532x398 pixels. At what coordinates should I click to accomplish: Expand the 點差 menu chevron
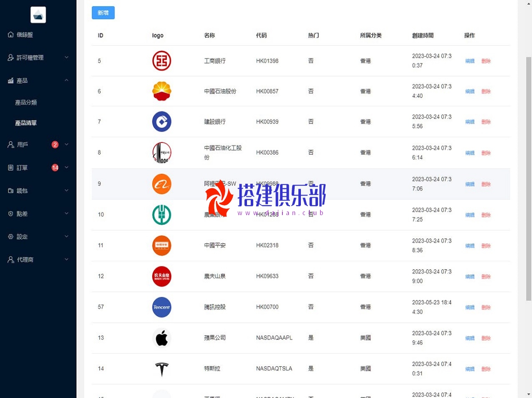(66, 213)
